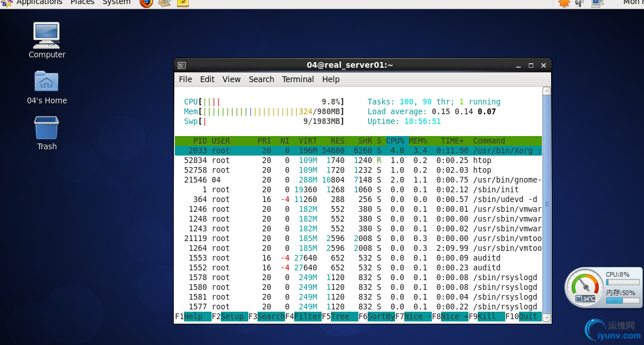644x345 pixels.
Task: Open the System menu
Action: coord(116,2)
